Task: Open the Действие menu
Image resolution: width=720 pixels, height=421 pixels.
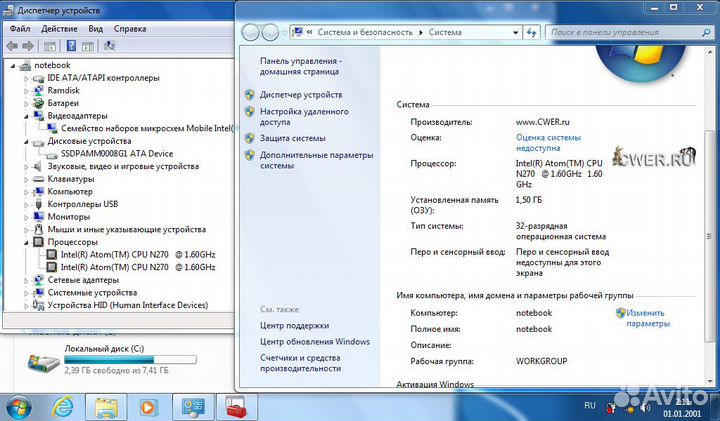Action: (x=59, y=29)
